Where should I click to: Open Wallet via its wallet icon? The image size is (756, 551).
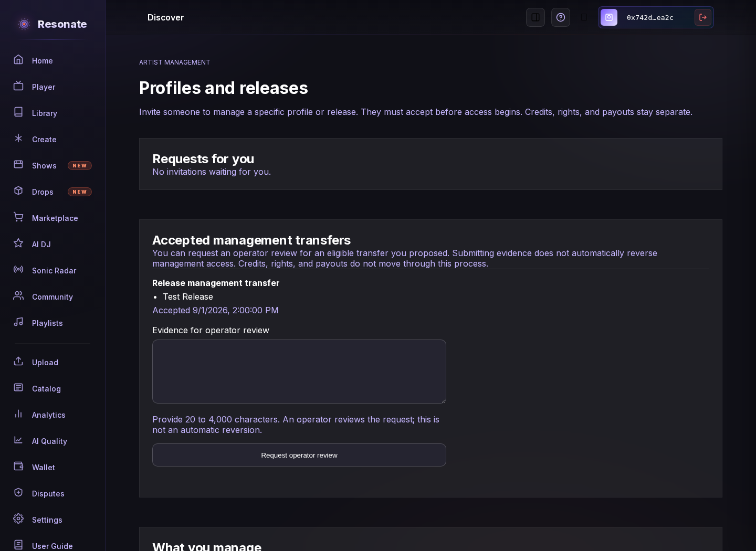18,466
